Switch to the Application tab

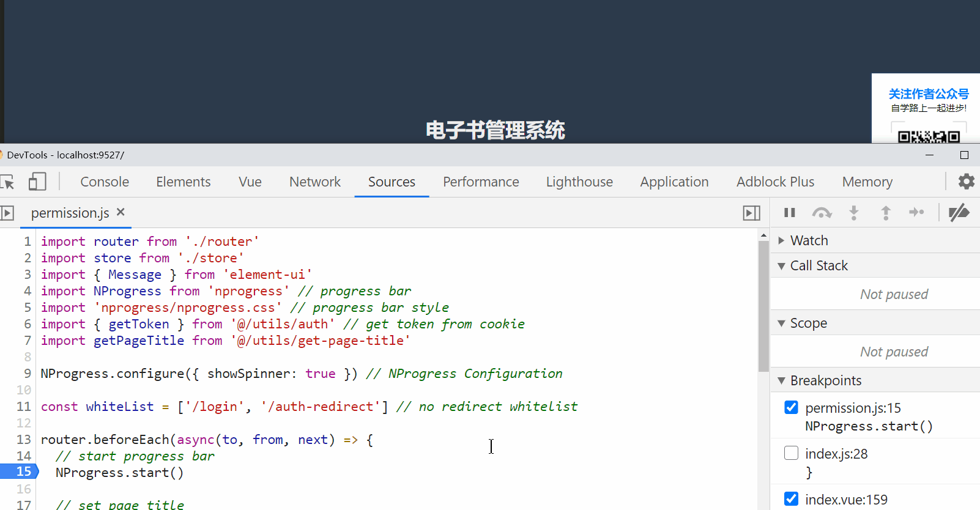pyautogui.click(x=674, y=182)
